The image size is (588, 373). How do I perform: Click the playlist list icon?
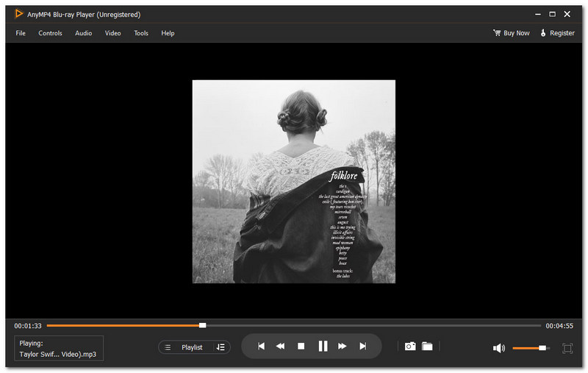[168, 347]
